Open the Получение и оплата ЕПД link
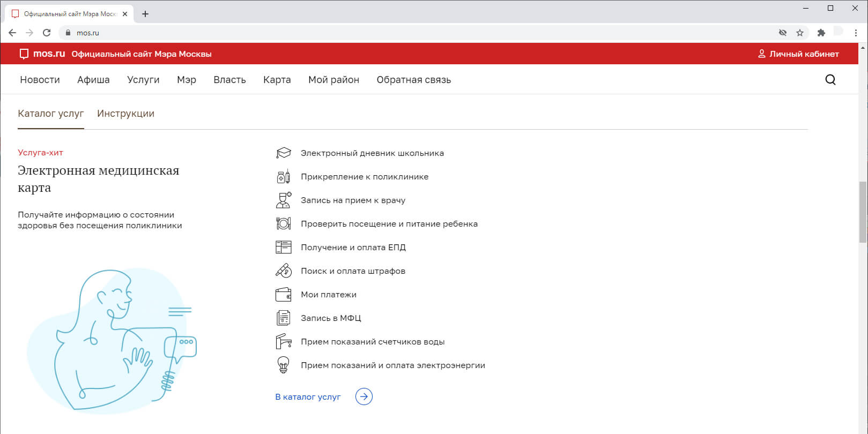 click(353, 248)
